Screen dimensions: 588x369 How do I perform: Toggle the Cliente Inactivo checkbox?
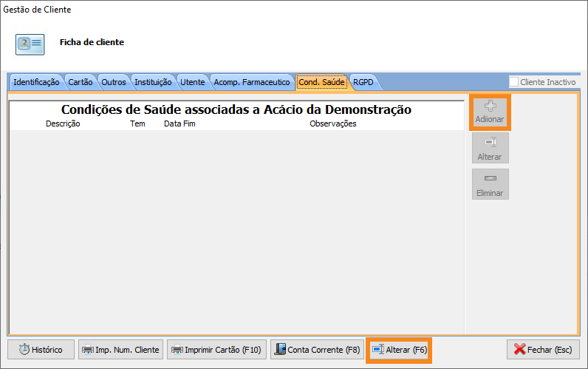tap(514, 82)
